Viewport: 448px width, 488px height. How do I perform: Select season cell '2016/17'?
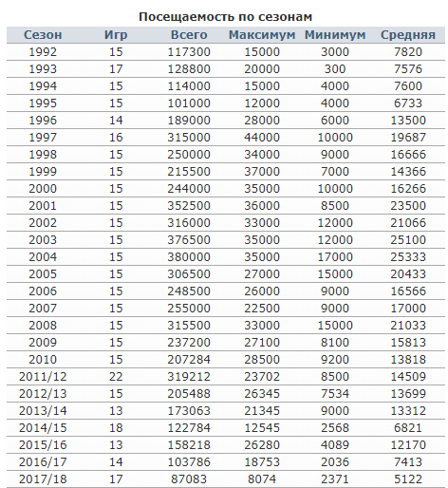[43, 462]
